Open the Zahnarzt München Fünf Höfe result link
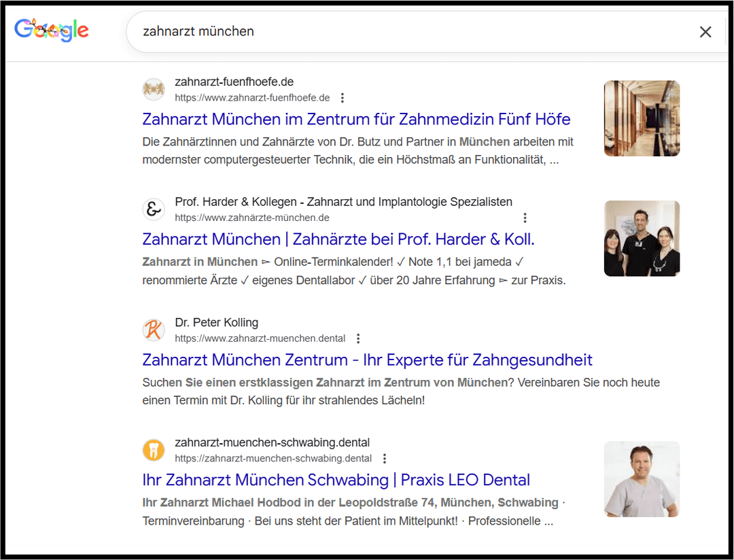Viewport: 734px width, 560px height. (x=356, y=119)
